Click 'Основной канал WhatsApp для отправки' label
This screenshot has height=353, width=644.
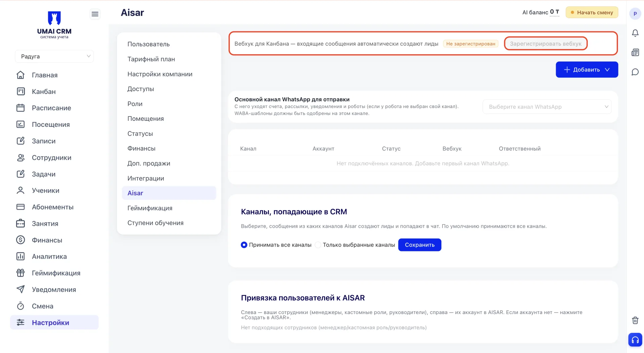[292, 99]
